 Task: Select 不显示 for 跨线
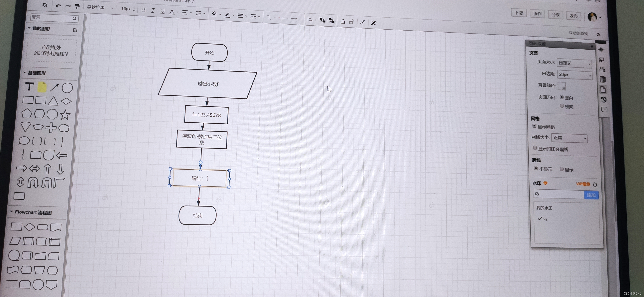point(536,168)
